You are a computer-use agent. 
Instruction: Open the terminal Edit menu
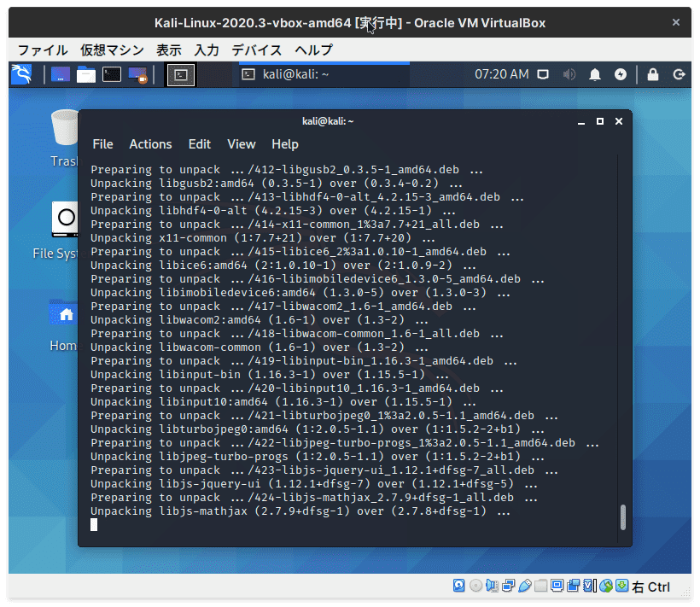click(x=199, y=144)
